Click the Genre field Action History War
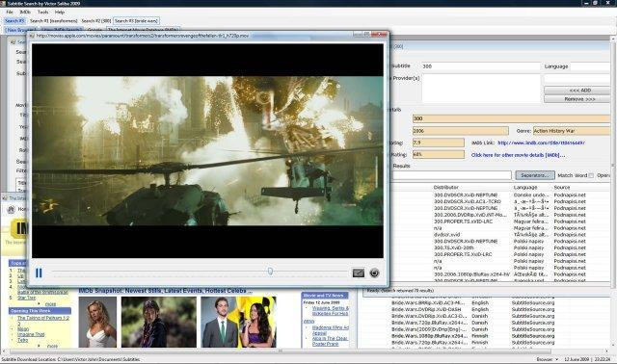This screenshot has width=617, height=364. [x=571, y=131]
